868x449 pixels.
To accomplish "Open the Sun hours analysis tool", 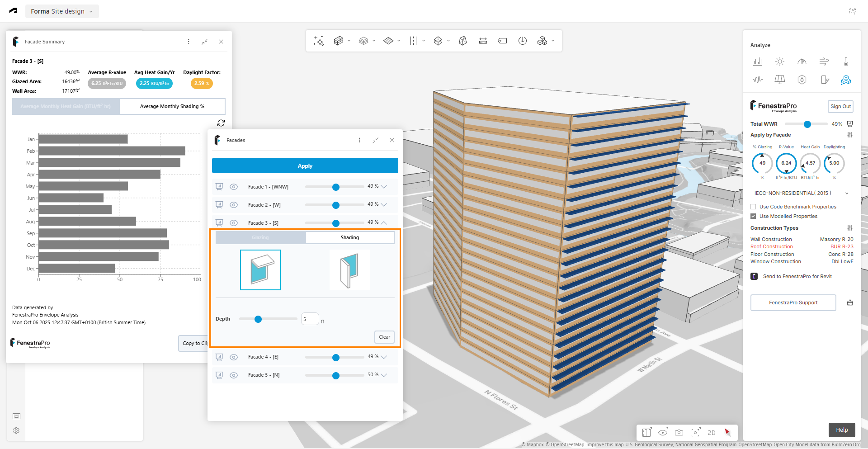I will pos(779,61).
